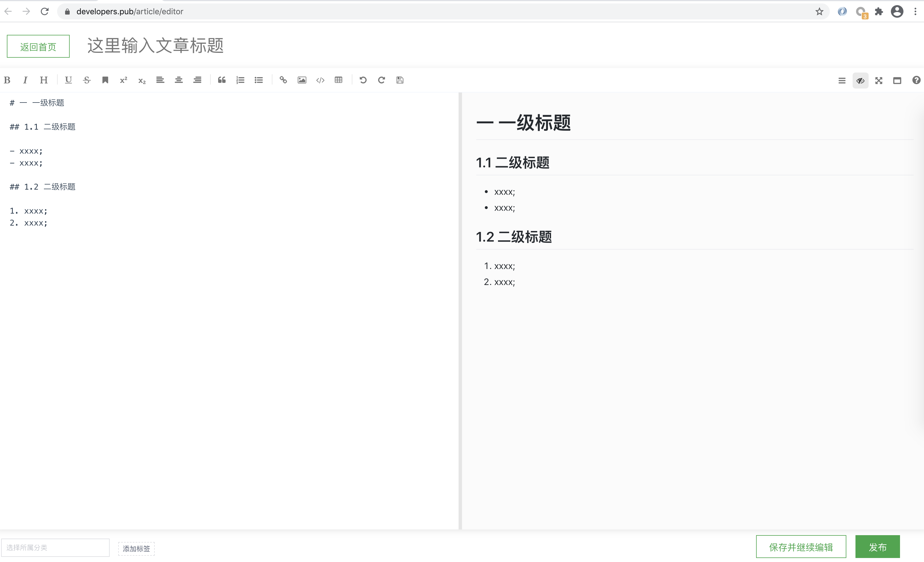This screenshot has width=924, height=562.
Task: Insert an image
Action: tap(302, 80)
